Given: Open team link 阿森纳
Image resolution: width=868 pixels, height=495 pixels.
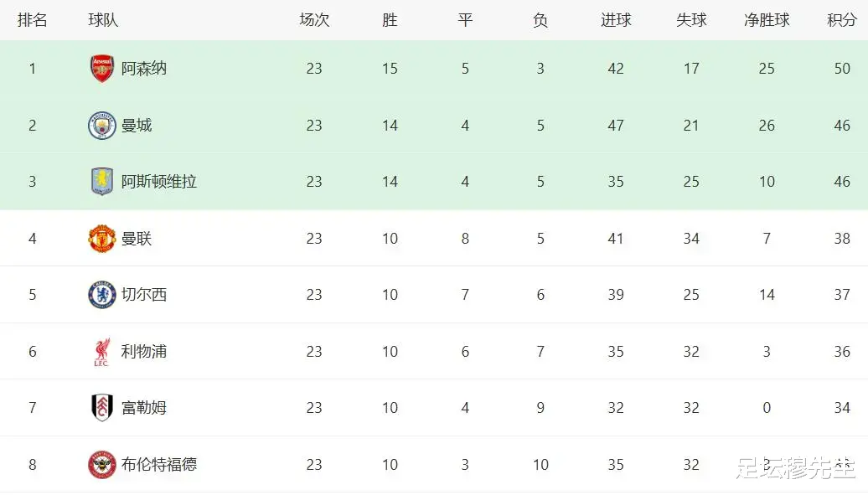Looking at the screenshot, I should 144,69.
